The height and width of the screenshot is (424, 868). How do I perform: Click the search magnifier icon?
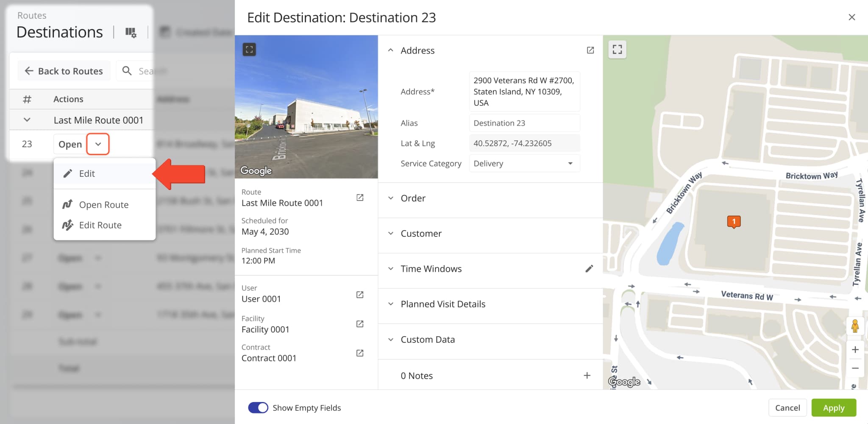click(126, 71)
